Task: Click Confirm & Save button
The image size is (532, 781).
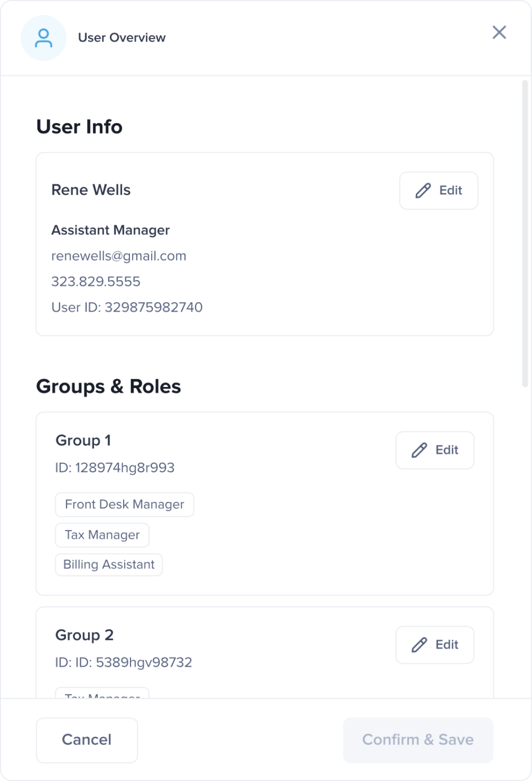Action: point(418,740)
